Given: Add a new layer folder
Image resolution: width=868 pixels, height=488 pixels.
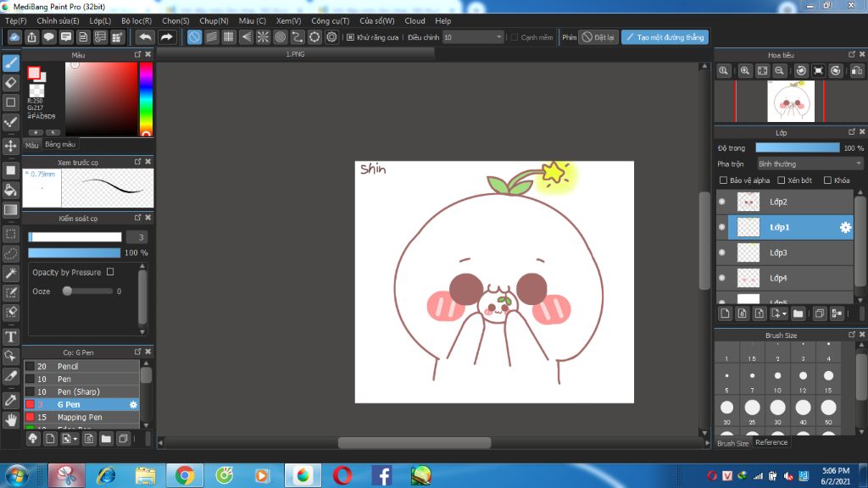Looking at the screenshot, I should [x=798, y=313].
